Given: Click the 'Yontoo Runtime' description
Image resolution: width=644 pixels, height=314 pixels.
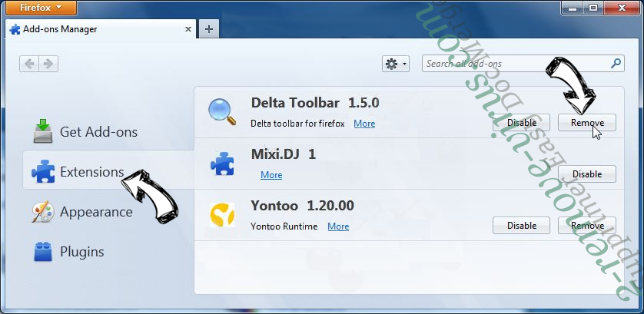Looking at the screenshot, I should [284, 226].
